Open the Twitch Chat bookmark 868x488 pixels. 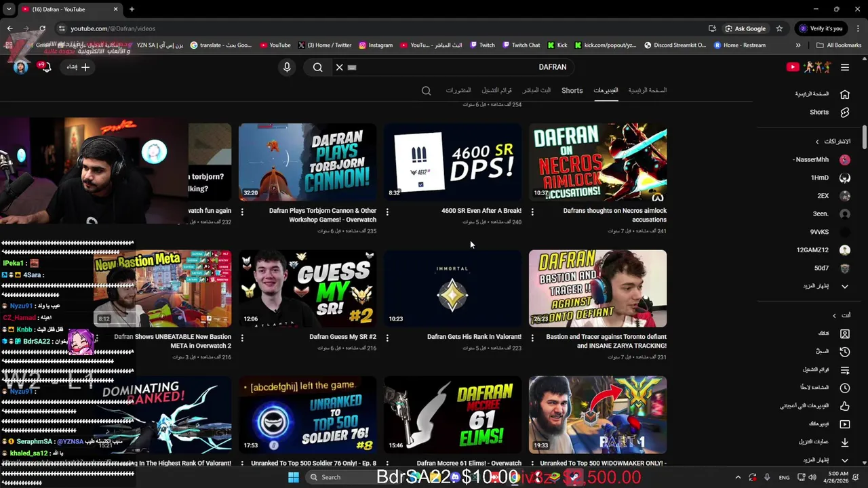[521, 45]
